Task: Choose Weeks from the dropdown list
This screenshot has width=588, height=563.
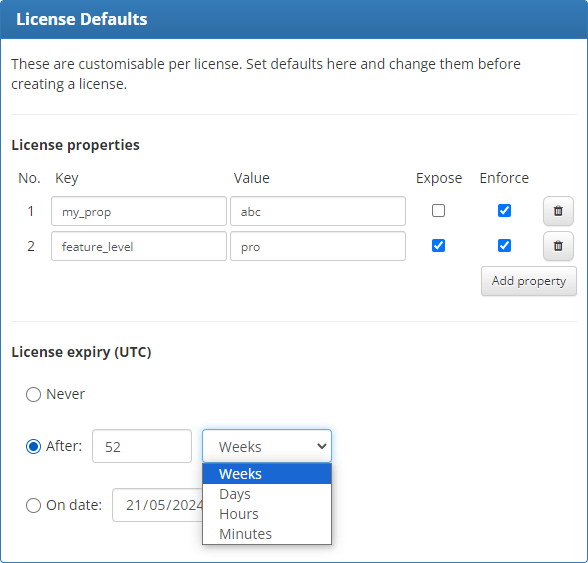Action: (267, 474)
